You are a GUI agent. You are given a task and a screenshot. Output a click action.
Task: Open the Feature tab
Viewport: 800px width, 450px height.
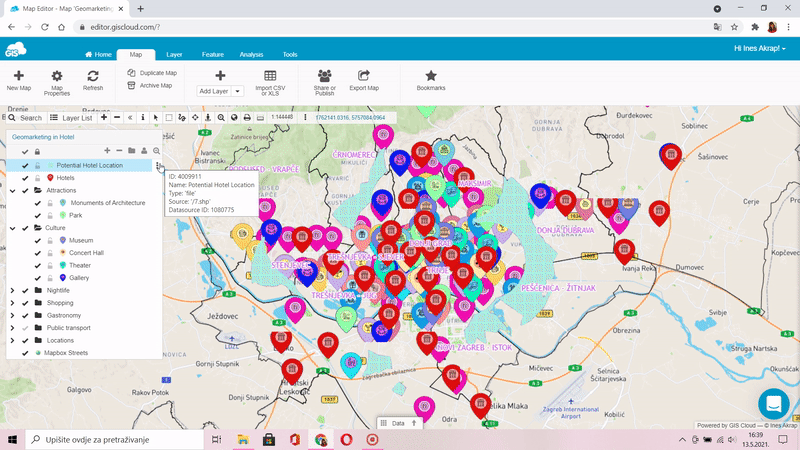(x=212, y=55)
